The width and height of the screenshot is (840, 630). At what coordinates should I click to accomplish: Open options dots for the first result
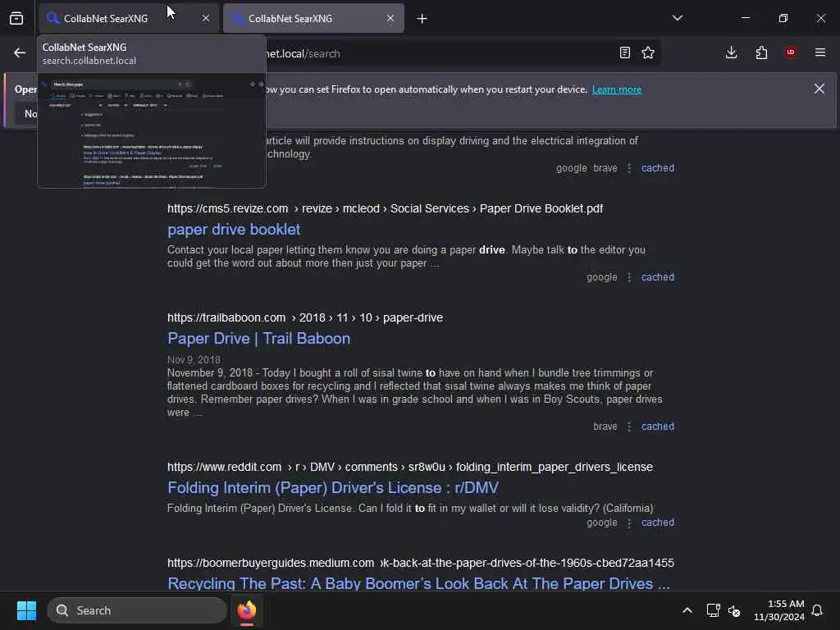[x=629, y=168]
